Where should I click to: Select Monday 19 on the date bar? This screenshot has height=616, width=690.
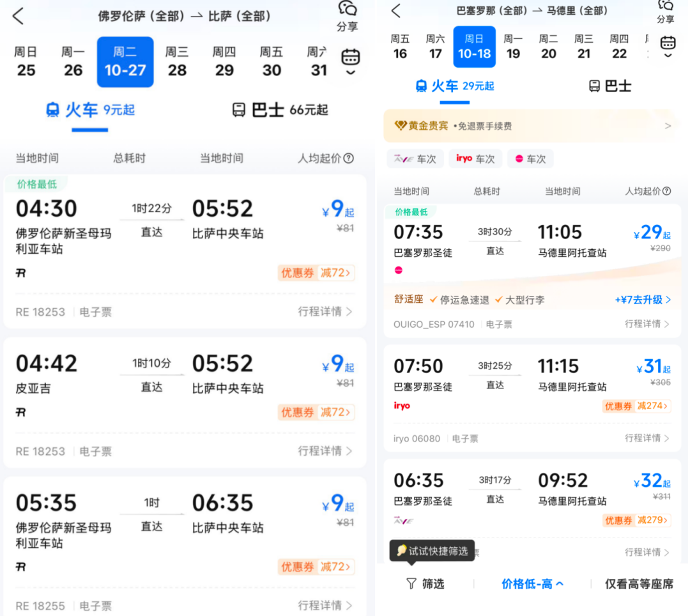(513, 47)
